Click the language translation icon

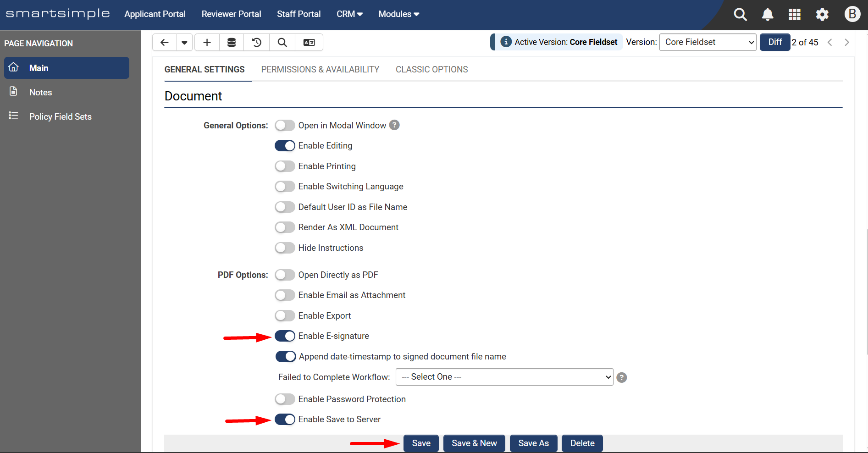coord(309,42)
